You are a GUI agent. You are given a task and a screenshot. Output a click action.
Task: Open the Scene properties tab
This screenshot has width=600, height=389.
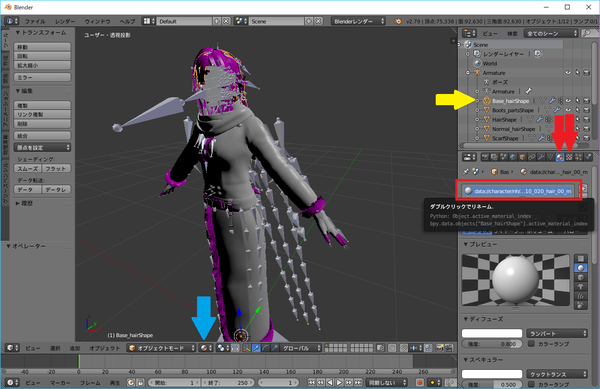pos(504,157)
